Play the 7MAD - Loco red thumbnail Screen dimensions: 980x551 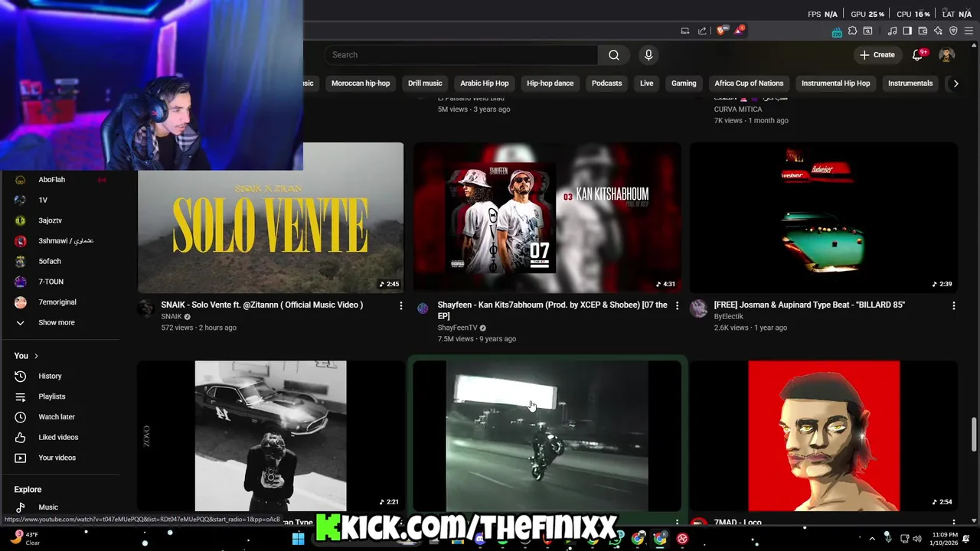click(x=824, y=436)
